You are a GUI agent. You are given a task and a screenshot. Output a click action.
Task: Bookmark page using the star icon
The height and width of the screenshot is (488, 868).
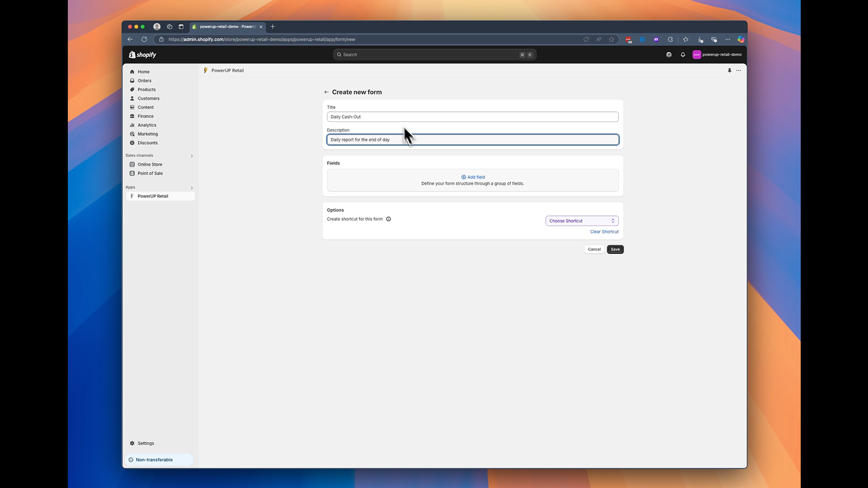(611, 40)
